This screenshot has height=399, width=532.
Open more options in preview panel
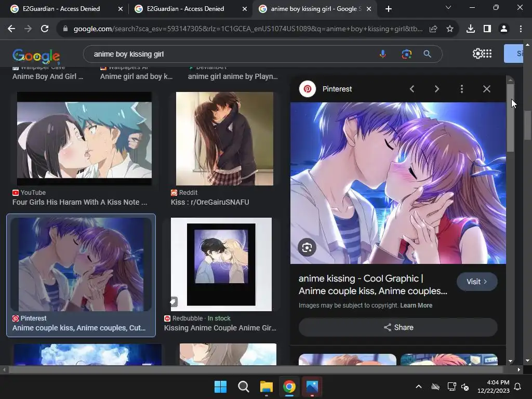point(461,89)
